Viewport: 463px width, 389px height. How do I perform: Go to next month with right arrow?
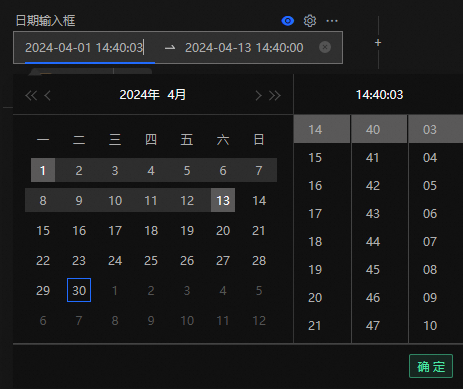pyautogui.click(x=258, y=96)
